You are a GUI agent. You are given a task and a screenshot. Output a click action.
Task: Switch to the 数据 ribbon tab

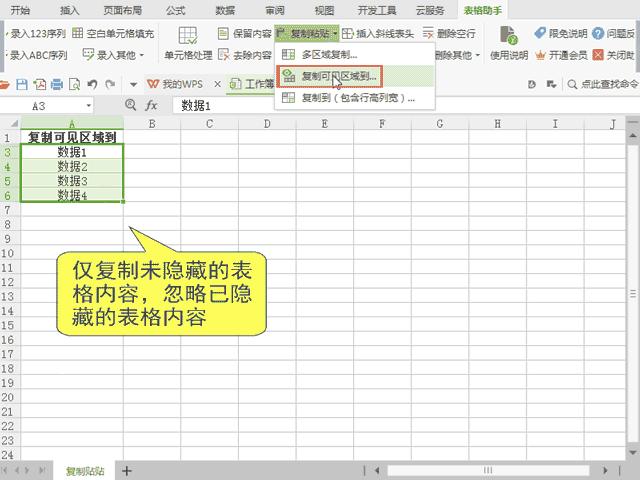(x=225, y=10)
